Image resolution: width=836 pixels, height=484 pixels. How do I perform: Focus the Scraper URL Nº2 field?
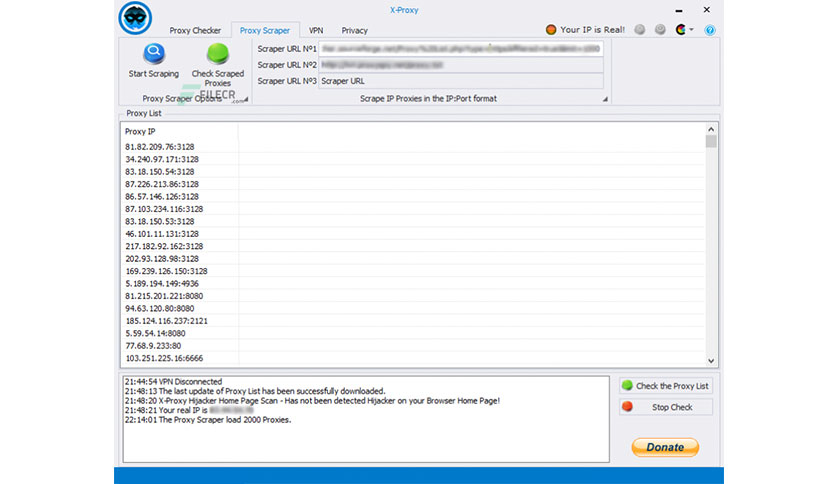461,65
